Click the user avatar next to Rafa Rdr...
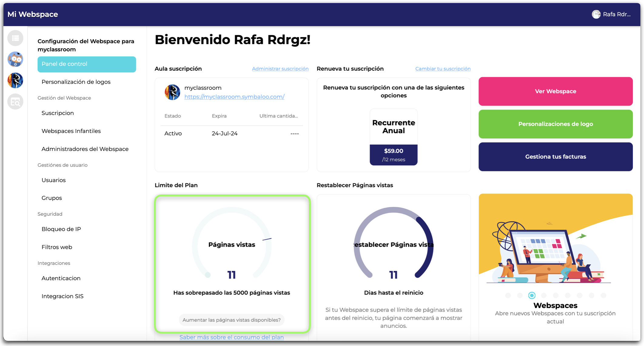This screenshot has height=346, width=644. (596, 14)
